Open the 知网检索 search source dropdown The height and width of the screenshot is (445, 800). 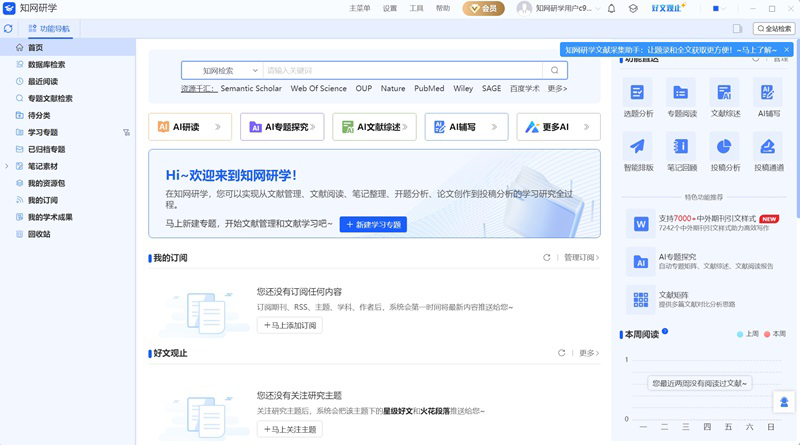point(221,70)
